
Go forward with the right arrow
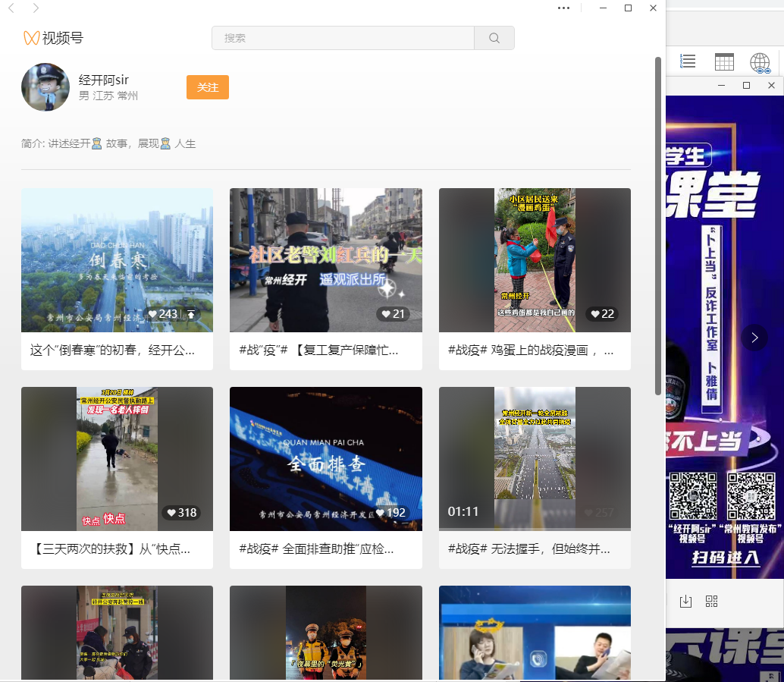[x=36, y=8]
